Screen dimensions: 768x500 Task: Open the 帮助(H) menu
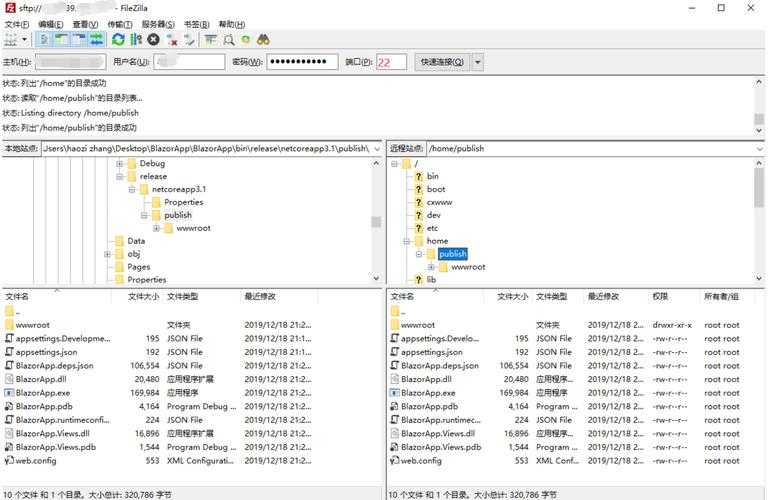232,24
